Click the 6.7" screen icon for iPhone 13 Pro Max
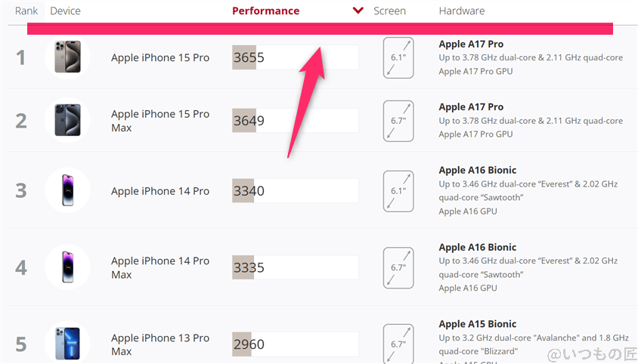The width and height of the screenshot is (638, 364). [x=398, y=344]
